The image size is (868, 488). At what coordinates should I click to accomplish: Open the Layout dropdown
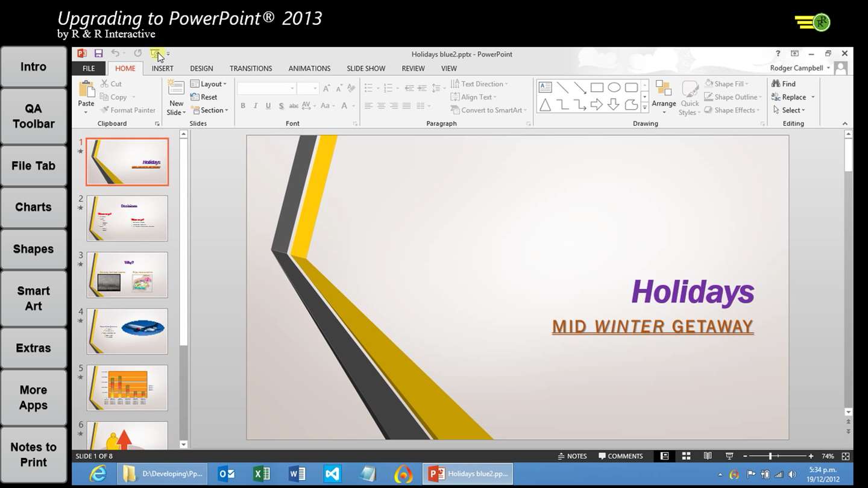click(x=209, y=84)
